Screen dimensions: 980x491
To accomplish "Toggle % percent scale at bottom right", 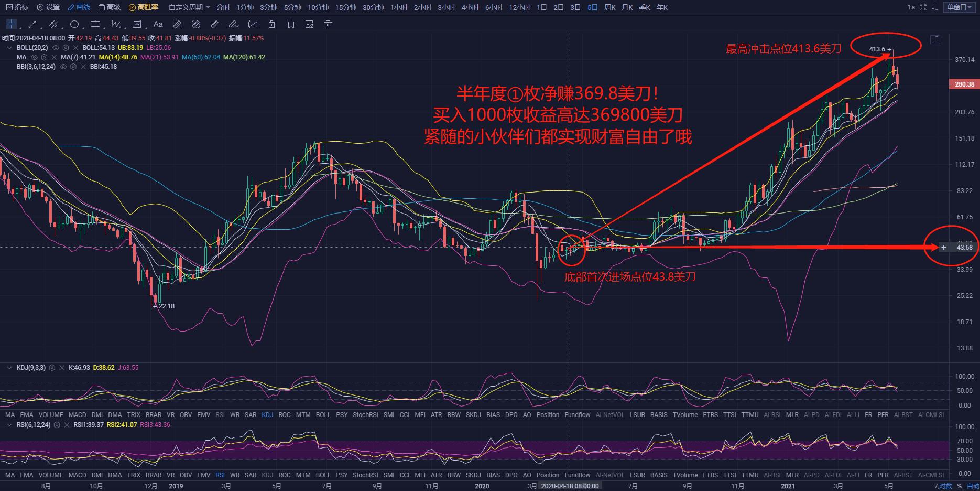I will tap(960, 486).
